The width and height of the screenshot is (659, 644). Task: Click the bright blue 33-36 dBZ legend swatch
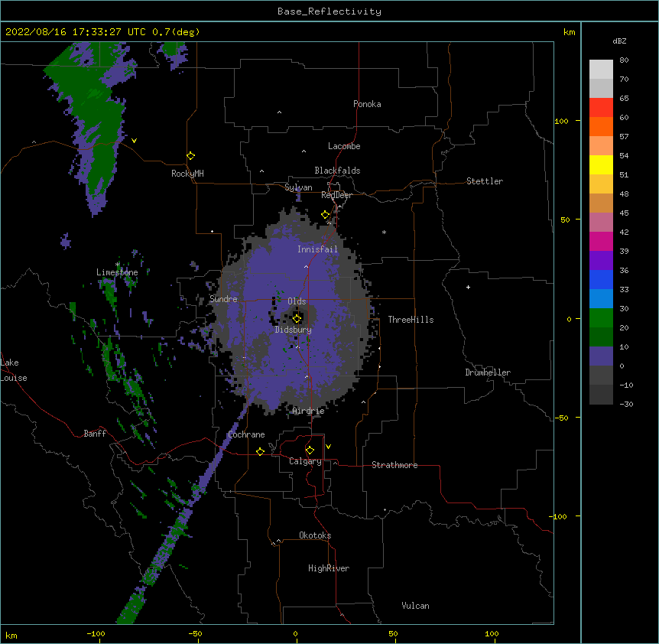[601, 279]
